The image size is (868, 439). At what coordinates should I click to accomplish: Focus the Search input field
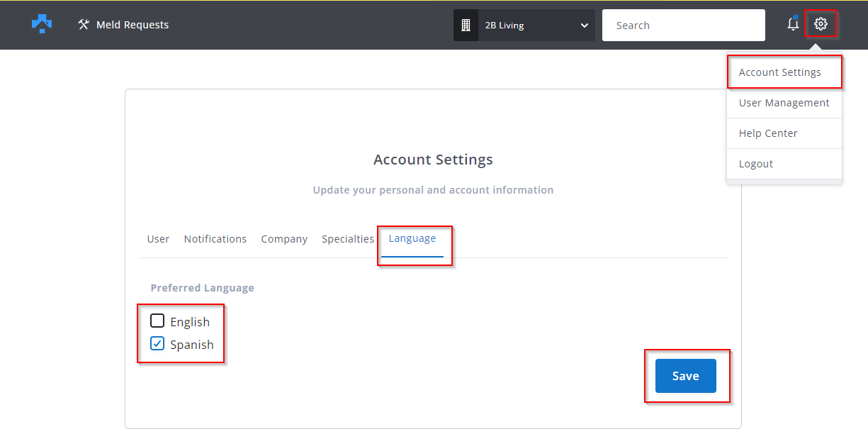(x=683, y=25)
